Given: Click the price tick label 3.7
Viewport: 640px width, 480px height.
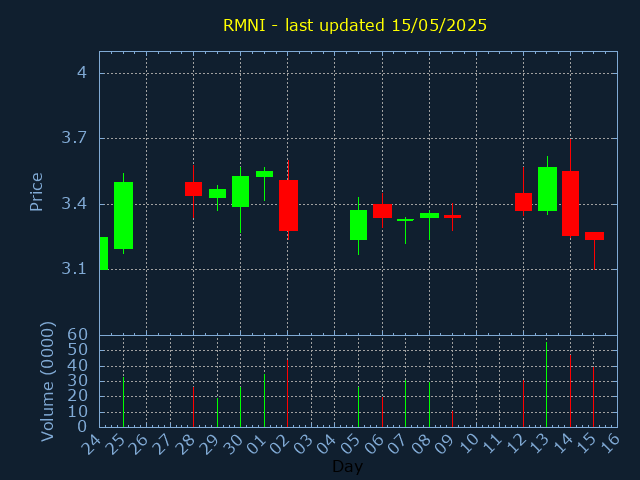Looking at the screenshot, I should (x=74, y=138).
